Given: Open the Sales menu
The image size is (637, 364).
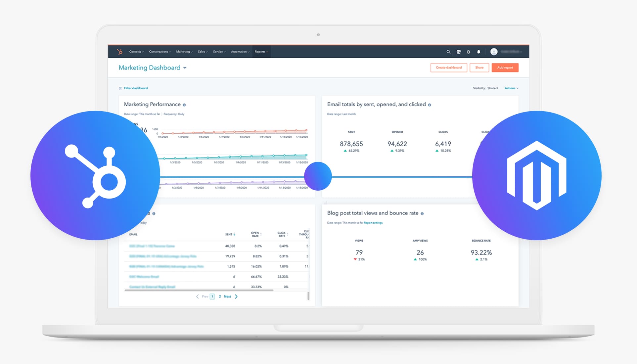Looking at the screenshot, I should (x=203, y=52).
